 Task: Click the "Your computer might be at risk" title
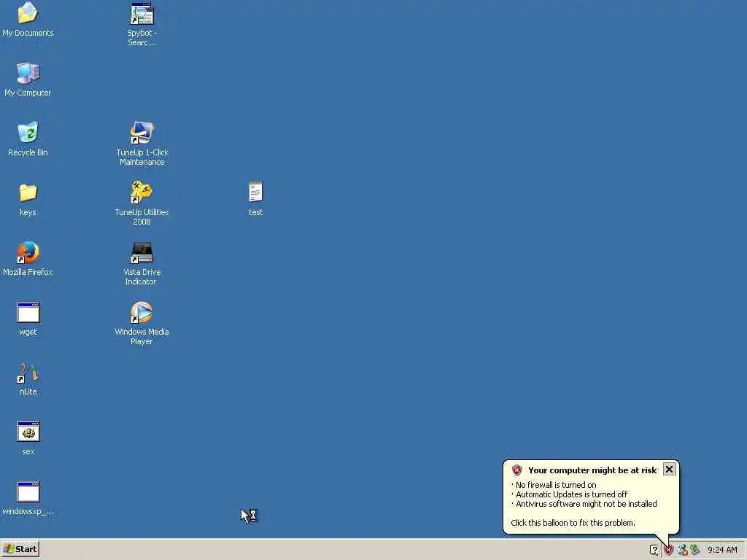pos(592,470)
